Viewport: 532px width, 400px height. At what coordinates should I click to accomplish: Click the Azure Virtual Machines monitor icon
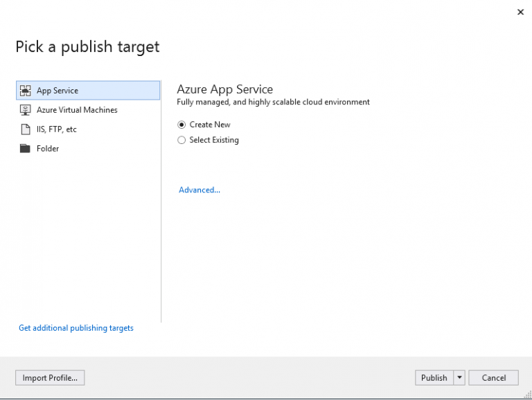(x=26, y=110)
